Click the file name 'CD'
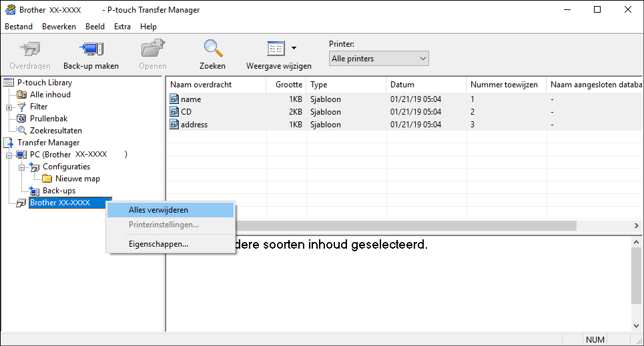This screenshot has width=644, height=346. click(186, 112)
